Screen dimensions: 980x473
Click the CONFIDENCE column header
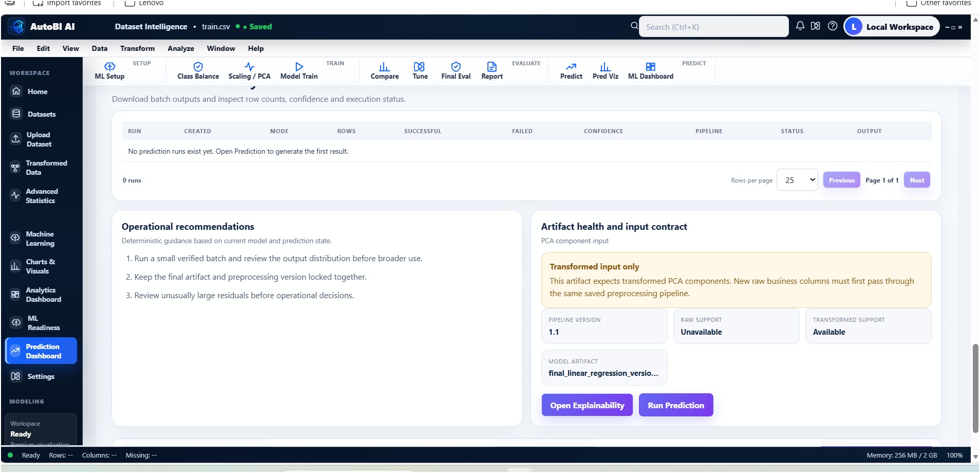[x=603, y=131]
